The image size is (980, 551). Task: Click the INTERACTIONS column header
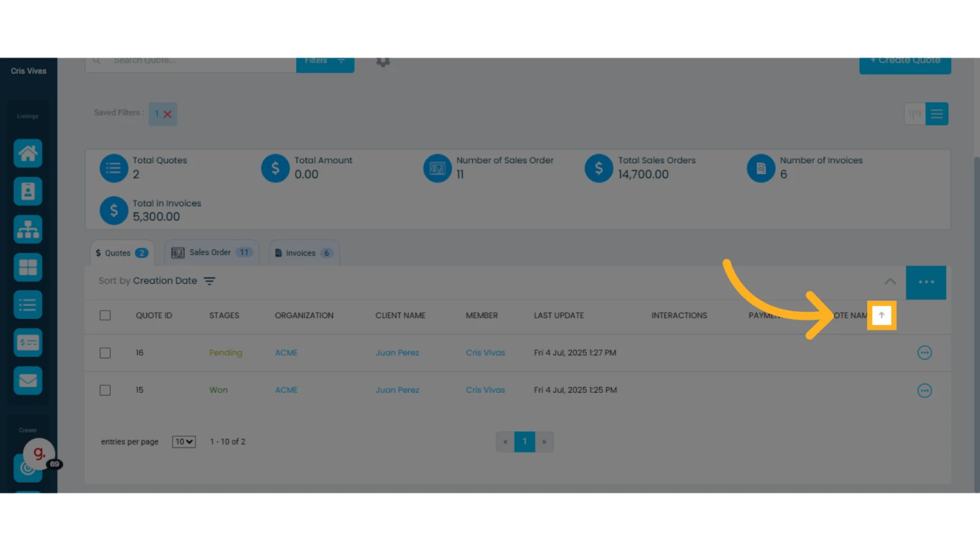[x=679, y=316]
